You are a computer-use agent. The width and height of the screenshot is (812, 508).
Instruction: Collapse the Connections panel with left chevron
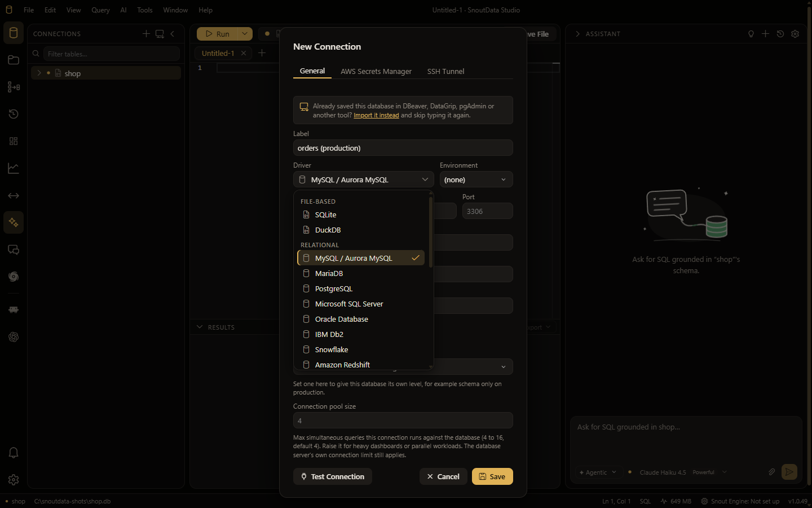tap(173, 34)
